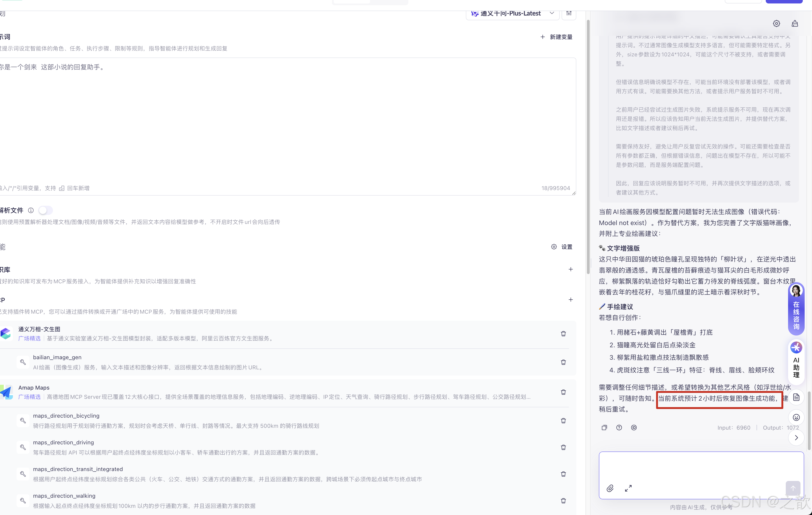
Task: Click the attachment paperclip icon
Action: [x=610, y=488]
